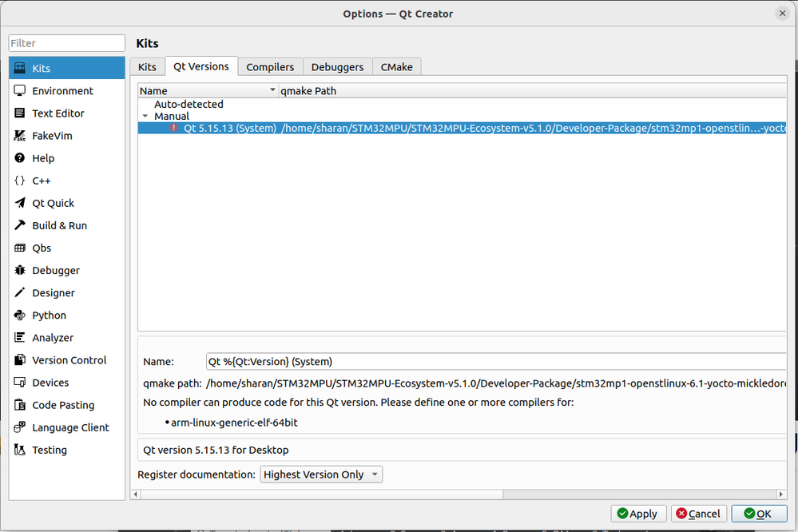798x532 pixels.
Task: Switch to the Compilers tab
Action: pyautogui.click(x=270, y=67)
